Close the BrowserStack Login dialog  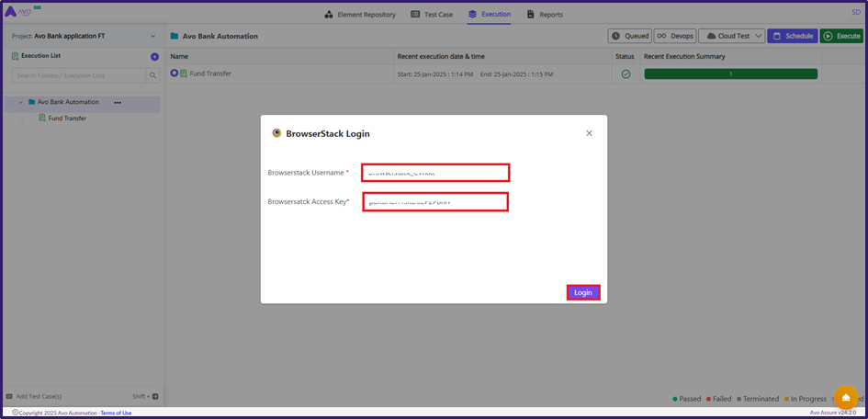coord(589,133)
